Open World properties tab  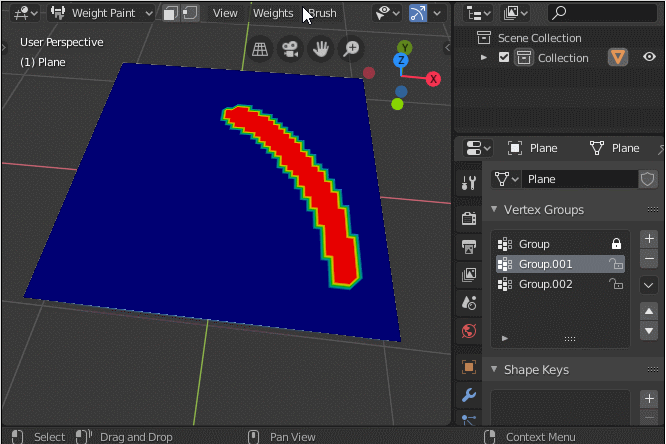[468, 331]
